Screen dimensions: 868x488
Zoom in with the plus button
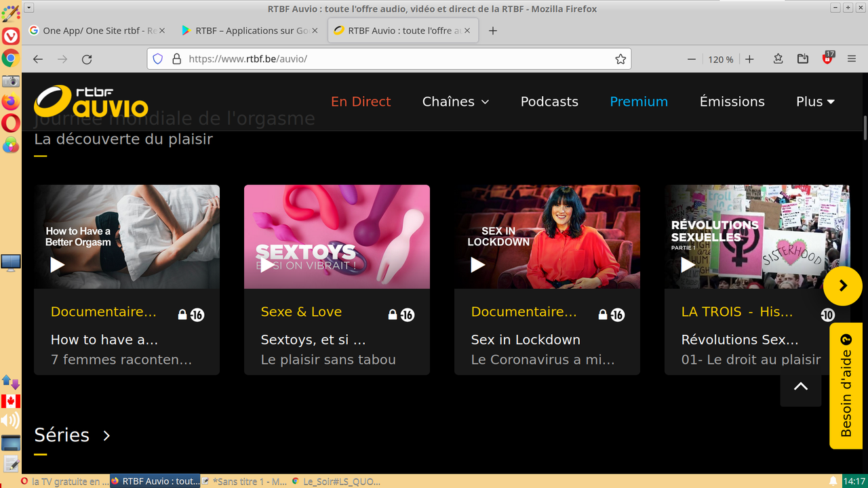(x=749, y=60)
